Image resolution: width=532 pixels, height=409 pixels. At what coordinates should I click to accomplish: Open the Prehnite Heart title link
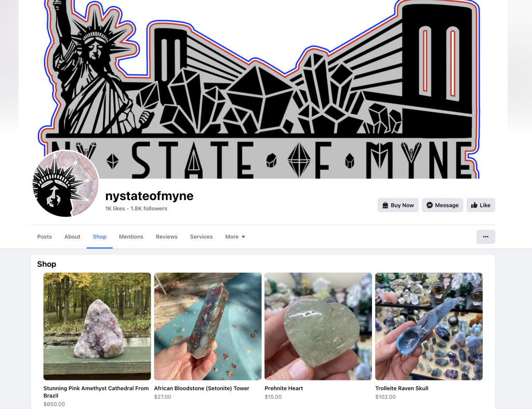click(x=284, y=388)
